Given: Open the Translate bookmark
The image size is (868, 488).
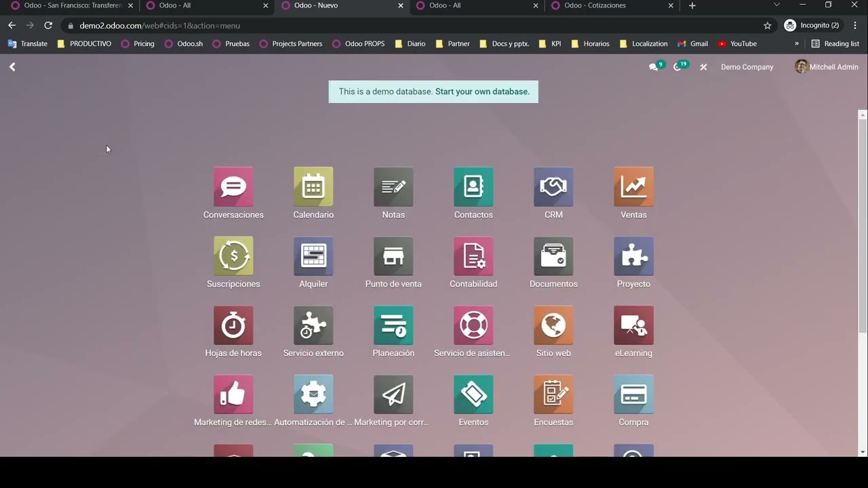Looking at the screenshot, I should point(28,43).
